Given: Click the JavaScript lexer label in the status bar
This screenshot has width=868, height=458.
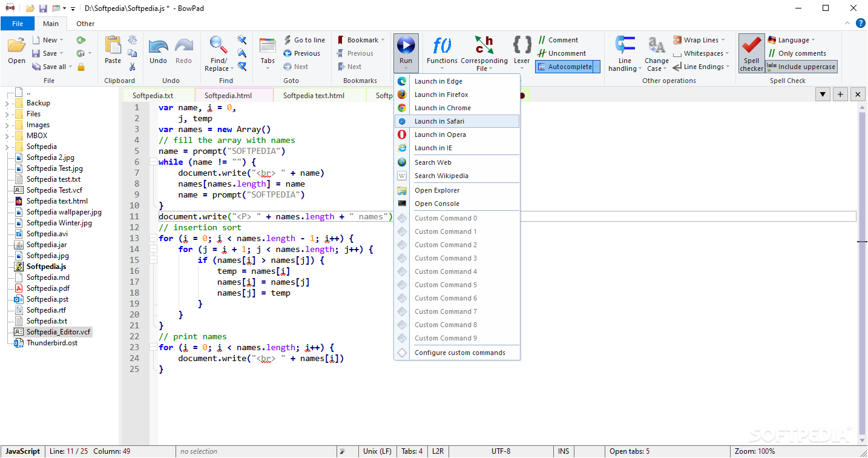Looking at the screenshot, I should point(23,451).
